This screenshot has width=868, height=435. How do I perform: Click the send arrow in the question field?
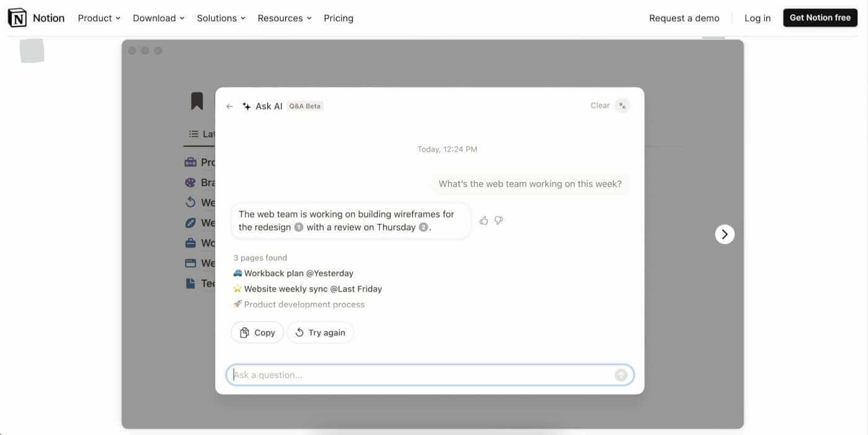coord(621,375)
